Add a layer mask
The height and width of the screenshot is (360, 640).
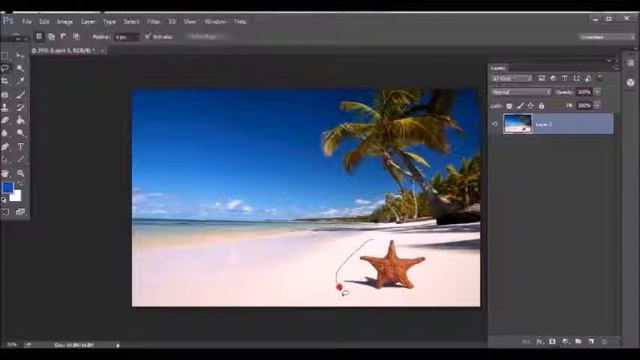[x=552, y=341]
